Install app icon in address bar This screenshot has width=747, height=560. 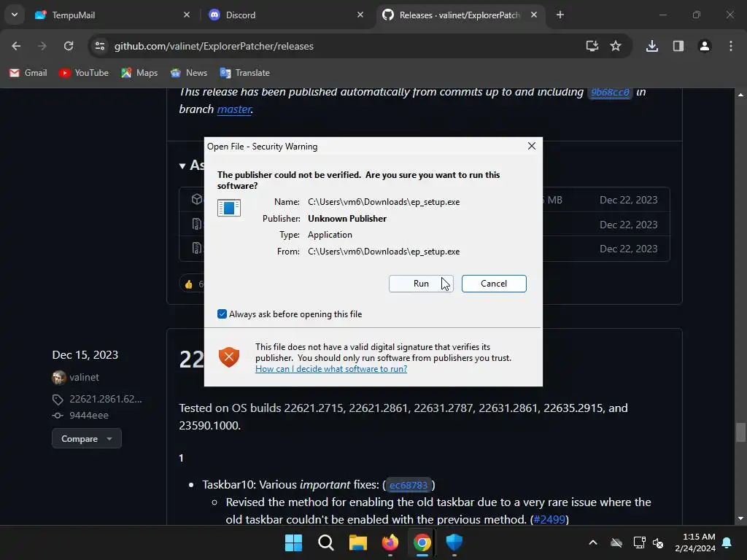(592, 46)
